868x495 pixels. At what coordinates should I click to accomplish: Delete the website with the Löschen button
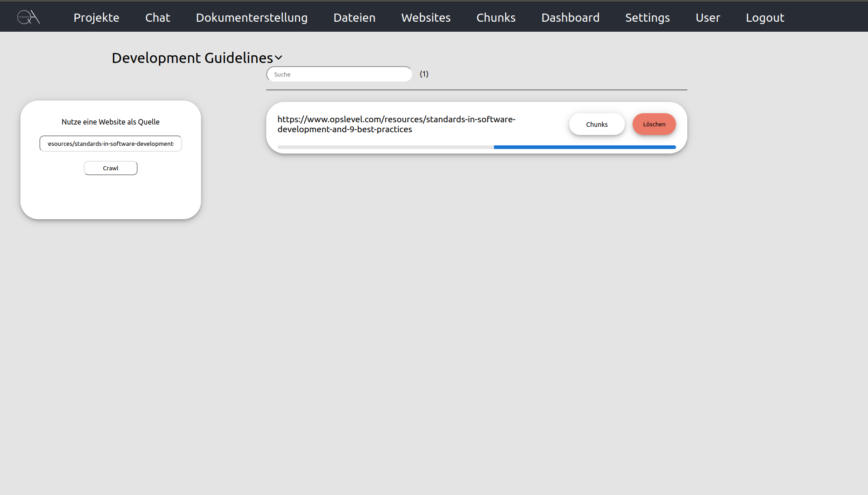click(x=654, y=124)
